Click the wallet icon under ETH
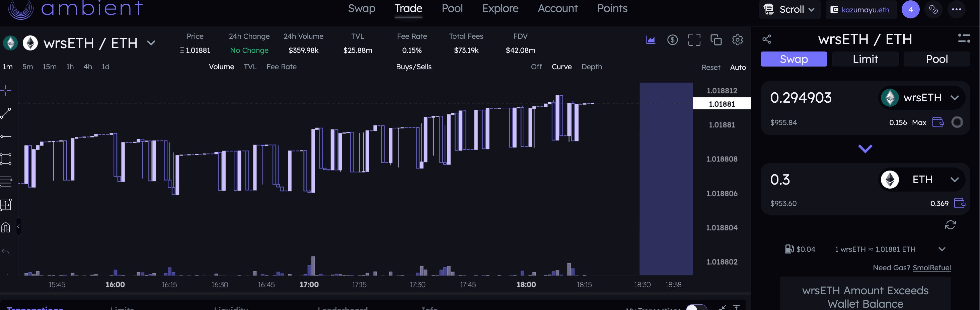The image size is (980, 310). (x=959, y=203)
